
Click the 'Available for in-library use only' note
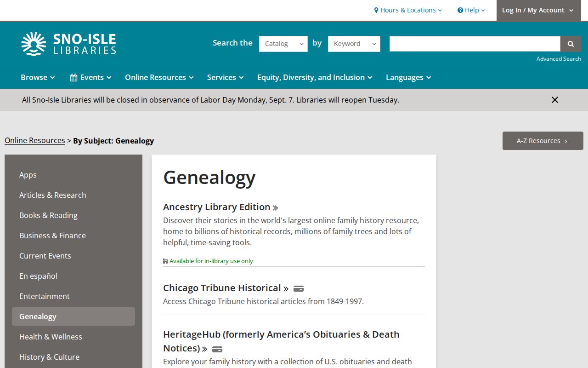pos(208,261)
